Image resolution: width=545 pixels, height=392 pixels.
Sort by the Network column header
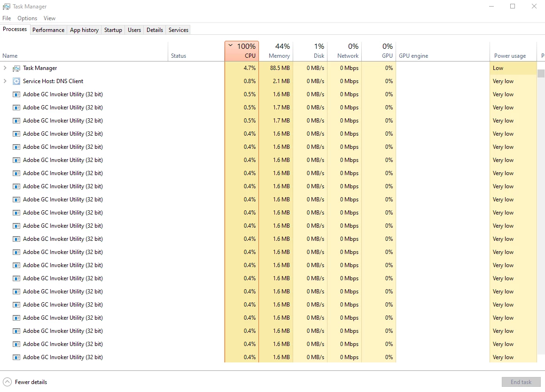pyautogui.click(x=344, y=51)
